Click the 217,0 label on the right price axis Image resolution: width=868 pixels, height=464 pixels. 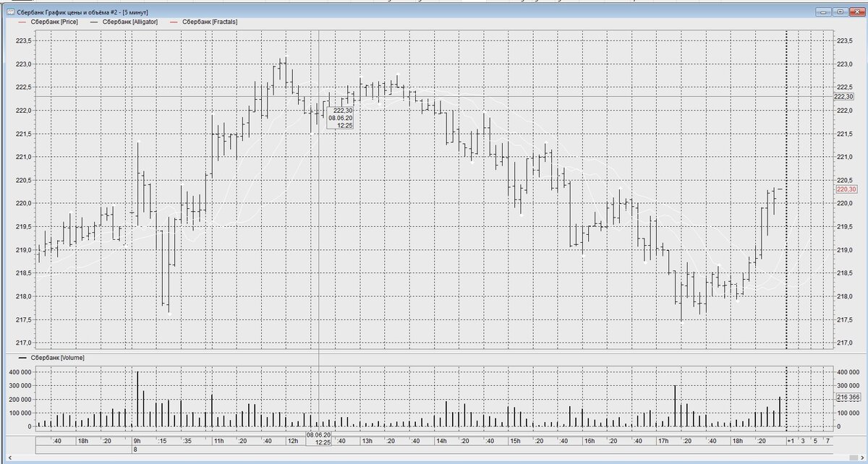tap(844, 343)
